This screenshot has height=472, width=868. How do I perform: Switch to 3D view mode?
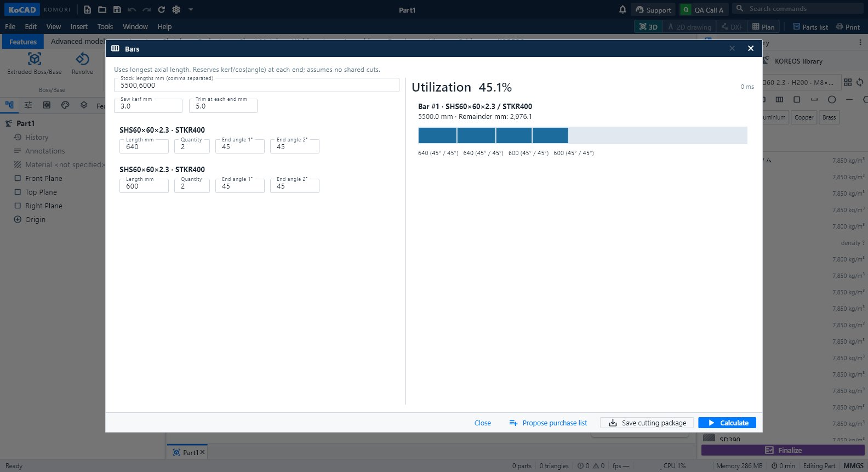click(648, 26)
